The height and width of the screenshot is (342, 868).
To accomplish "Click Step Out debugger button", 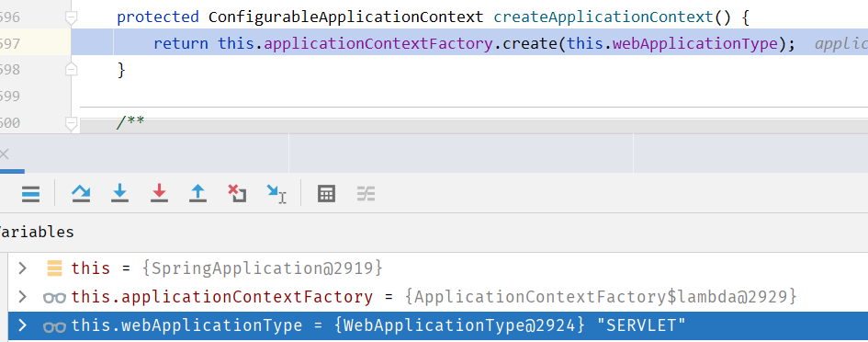I will click(x=197, y=193).
